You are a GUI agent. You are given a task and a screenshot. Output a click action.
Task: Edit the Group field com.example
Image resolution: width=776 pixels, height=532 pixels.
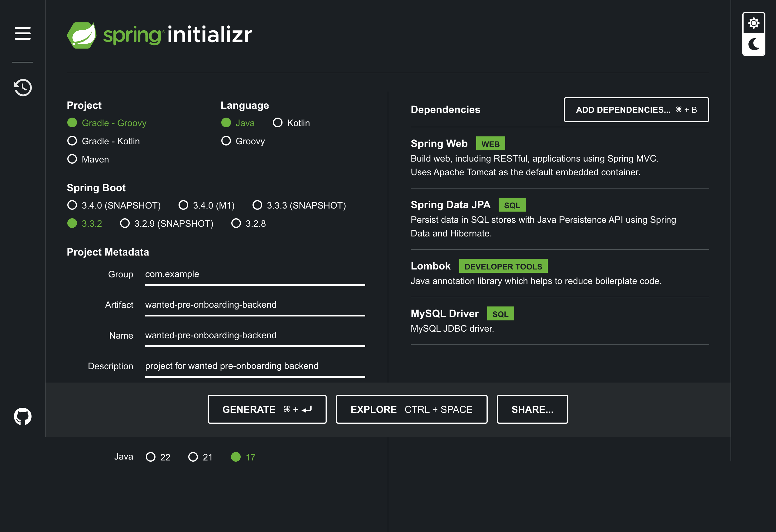(x=255, y=275)
